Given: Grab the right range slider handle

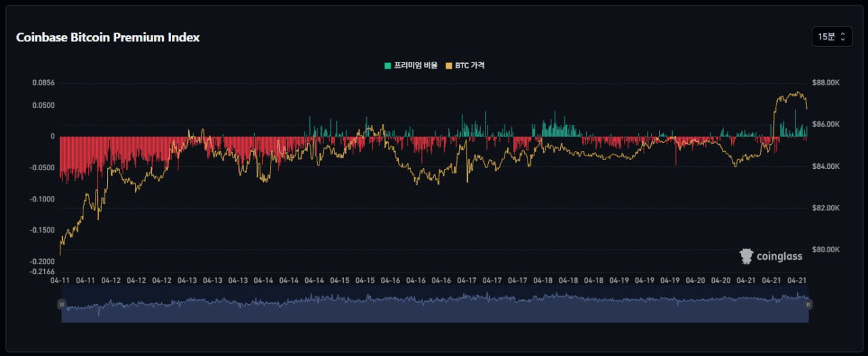Looking at the screenshot, I should 808,304.
